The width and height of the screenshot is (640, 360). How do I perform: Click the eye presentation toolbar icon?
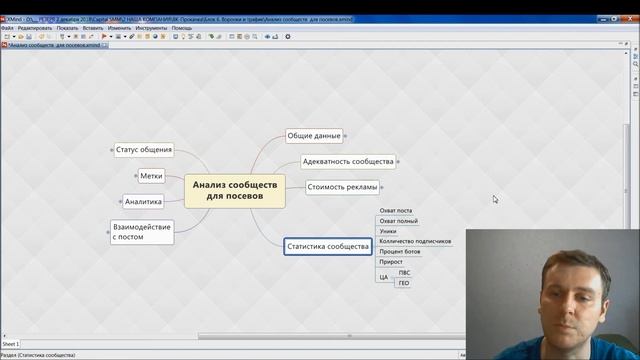267,37
